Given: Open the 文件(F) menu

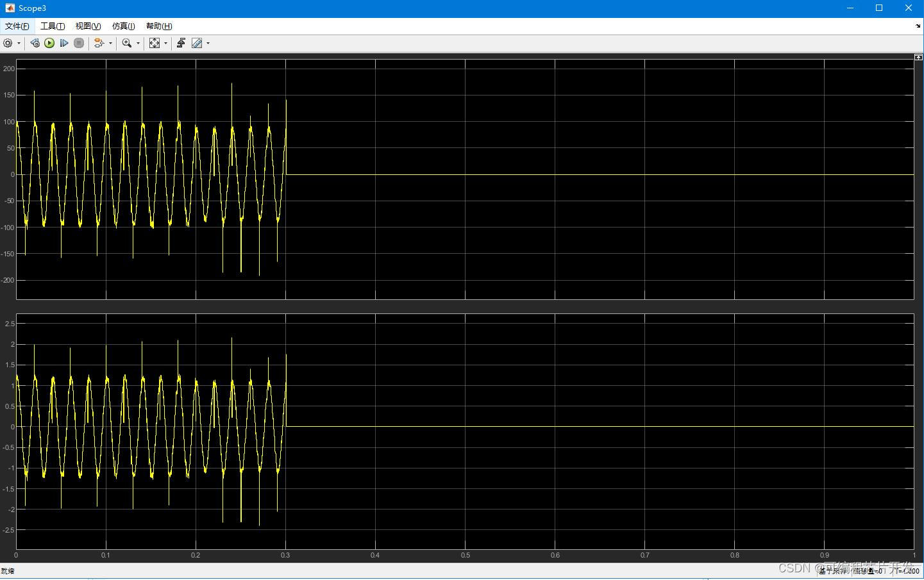Looking at the screenshot, I should pos(17,26).
